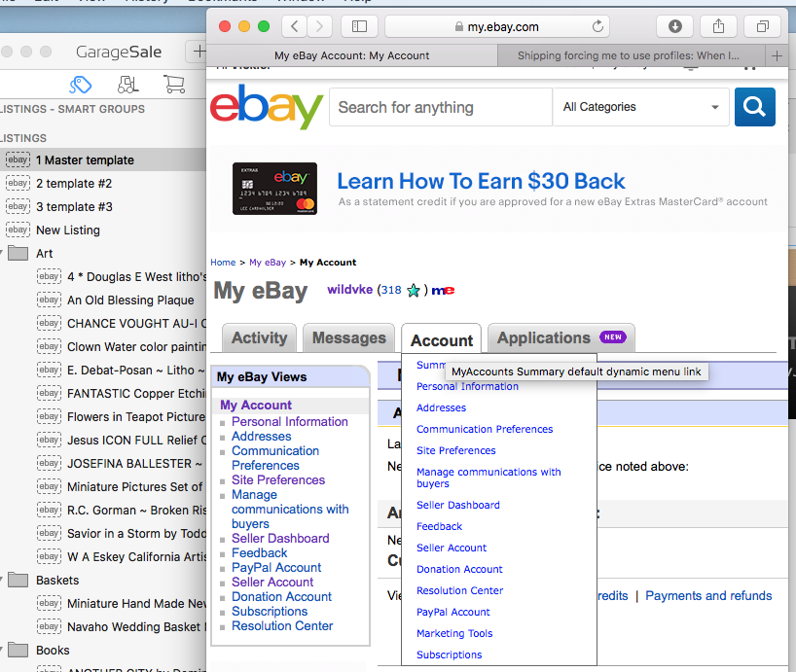Click the GarageSale plus add button

coord(199,52)
